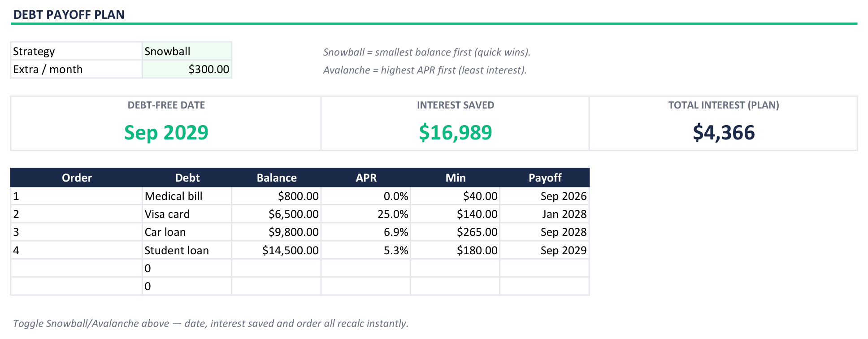Screen dimensions: 868x339
Task: Click the Snowball explanation note
Action: 427,52
